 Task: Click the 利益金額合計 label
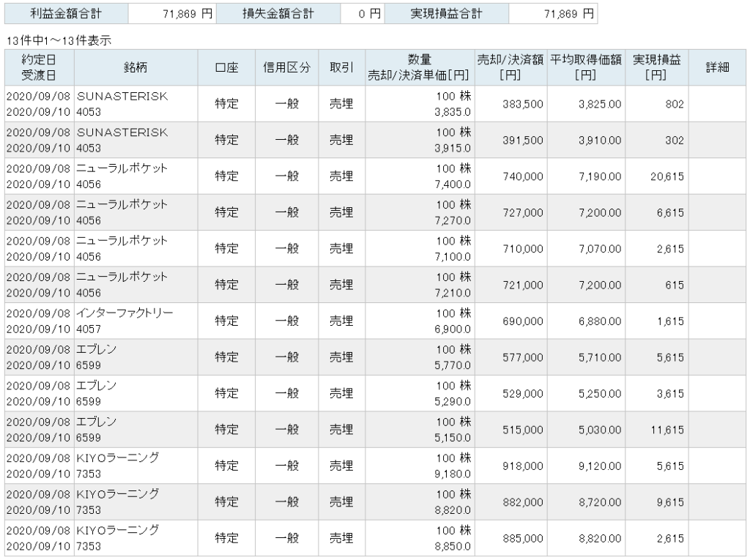pyautogui.click(x=66, y=14)
